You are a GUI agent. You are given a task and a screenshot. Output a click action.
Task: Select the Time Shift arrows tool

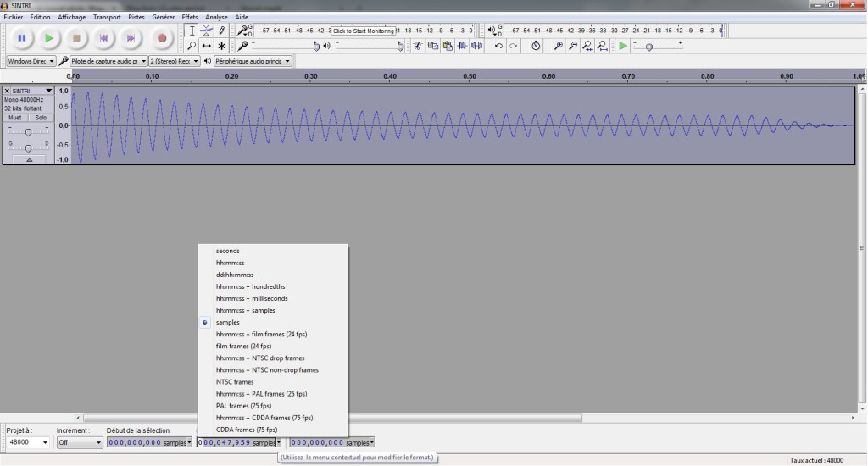pos(207,46)
